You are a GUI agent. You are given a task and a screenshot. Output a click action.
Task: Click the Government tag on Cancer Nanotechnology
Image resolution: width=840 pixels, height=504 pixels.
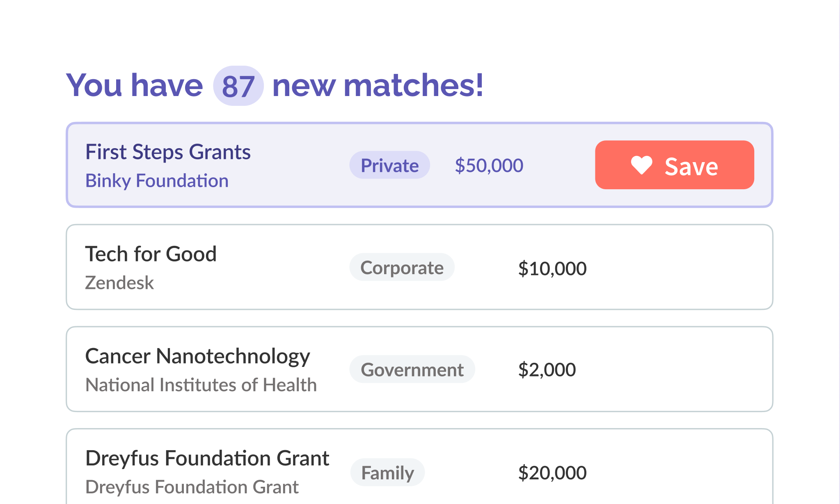(x=412, y=369)
